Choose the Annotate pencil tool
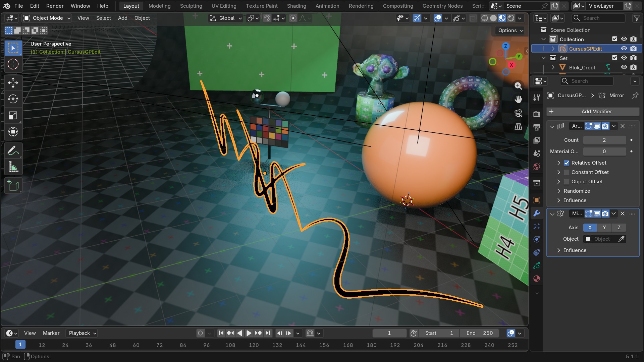644x362 pixels. click(x=13, y=150)
